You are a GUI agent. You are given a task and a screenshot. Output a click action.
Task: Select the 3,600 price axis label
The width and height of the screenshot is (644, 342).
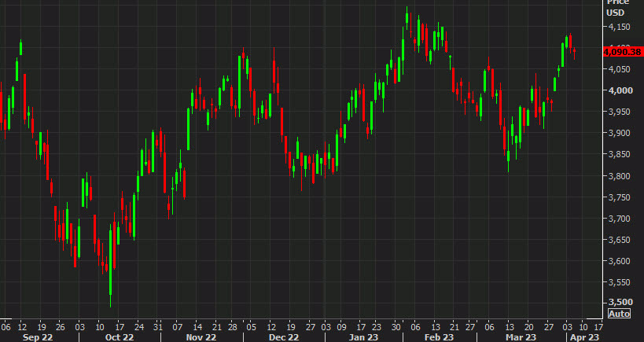tap(619, 261)
